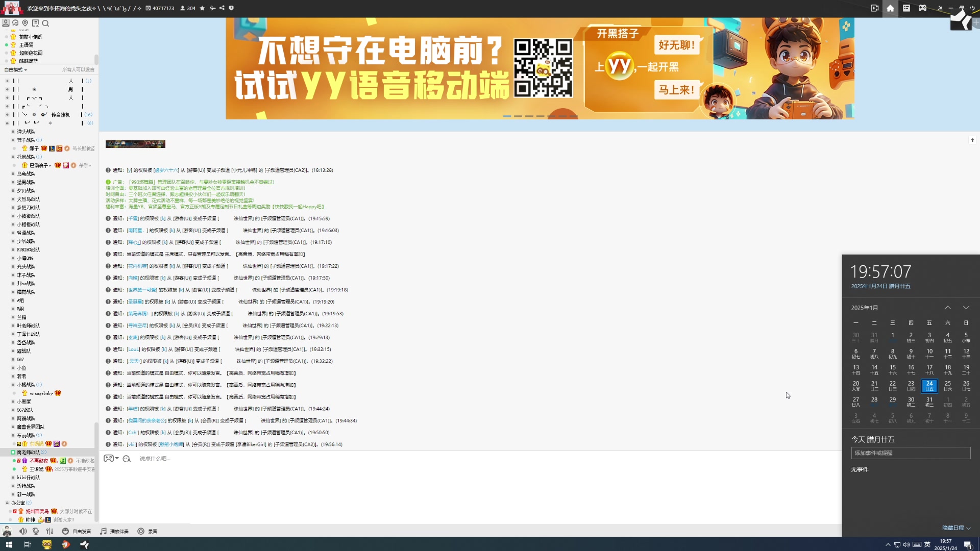Screen dimensions: 980x551
Task: Toggle the microphone icon in bottom bar
Action: (x=36, y=531)
